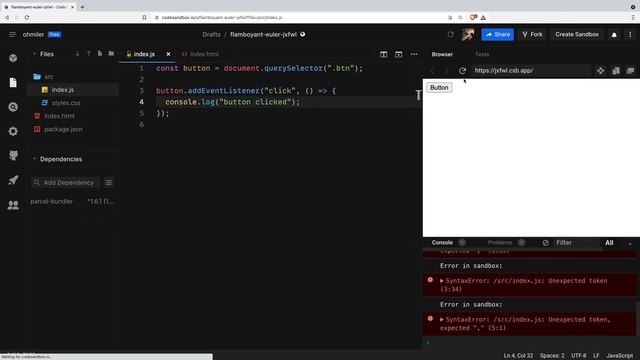This screenshot has height=360, width=640.
Task: Open the Live collaboration people icon
Action: (x=13, y=204)
